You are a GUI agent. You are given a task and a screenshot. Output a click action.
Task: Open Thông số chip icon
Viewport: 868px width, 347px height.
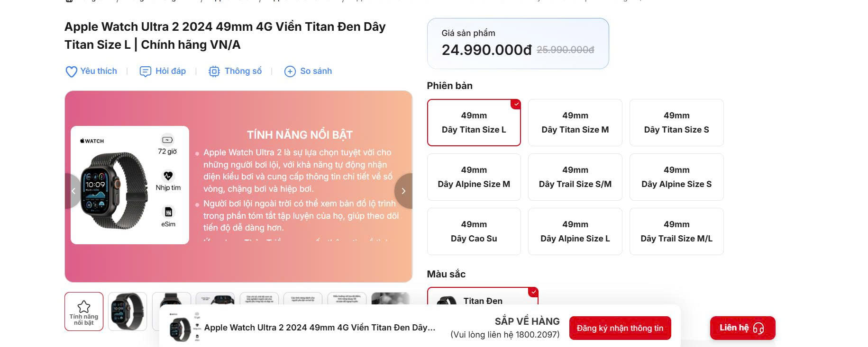[214, 71]
